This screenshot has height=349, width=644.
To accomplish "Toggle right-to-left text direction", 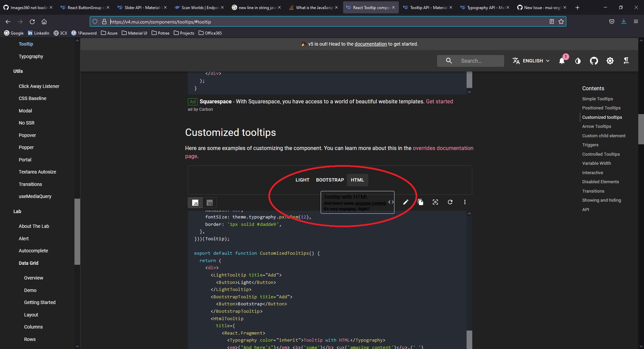I will [x=626, y=61].
